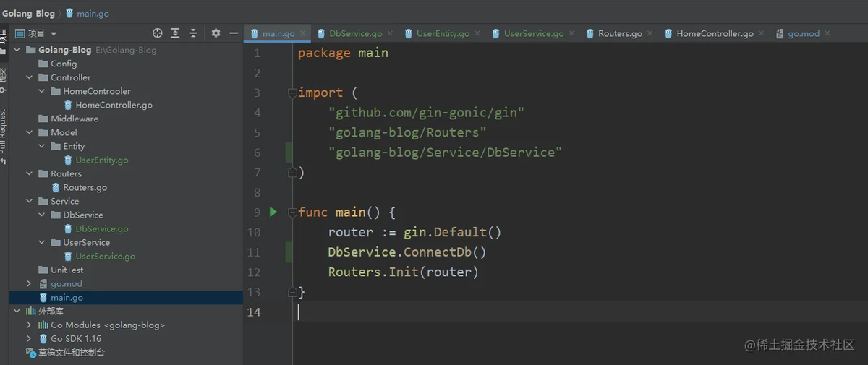
Task: Collapse the DbService folder chevron
Action: 42,215
